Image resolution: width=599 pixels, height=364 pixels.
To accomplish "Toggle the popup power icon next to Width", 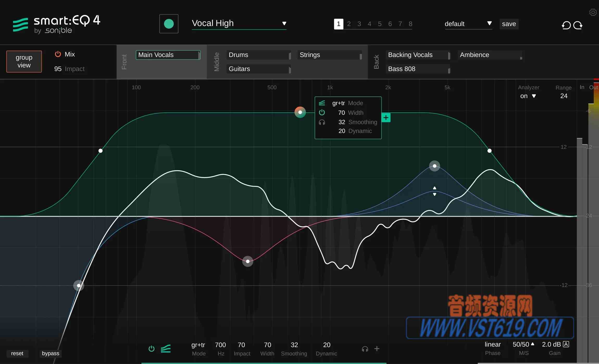I will pos(322,112).
